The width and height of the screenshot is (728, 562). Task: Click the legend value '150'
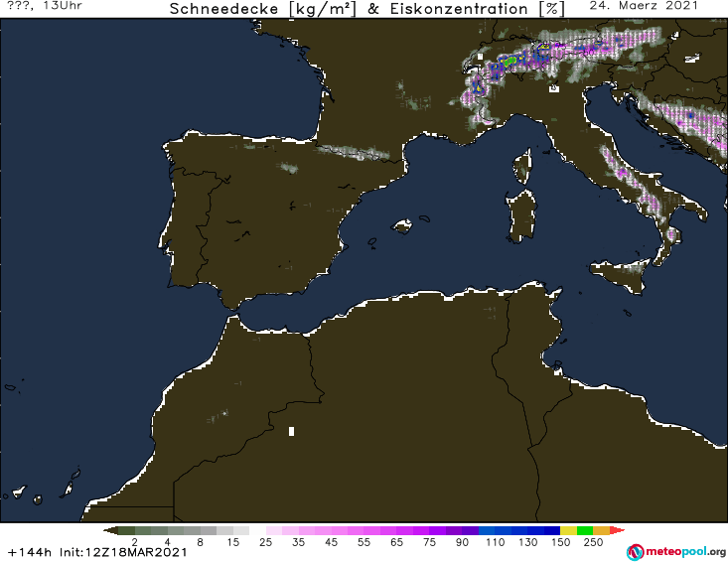click(560, 542)
